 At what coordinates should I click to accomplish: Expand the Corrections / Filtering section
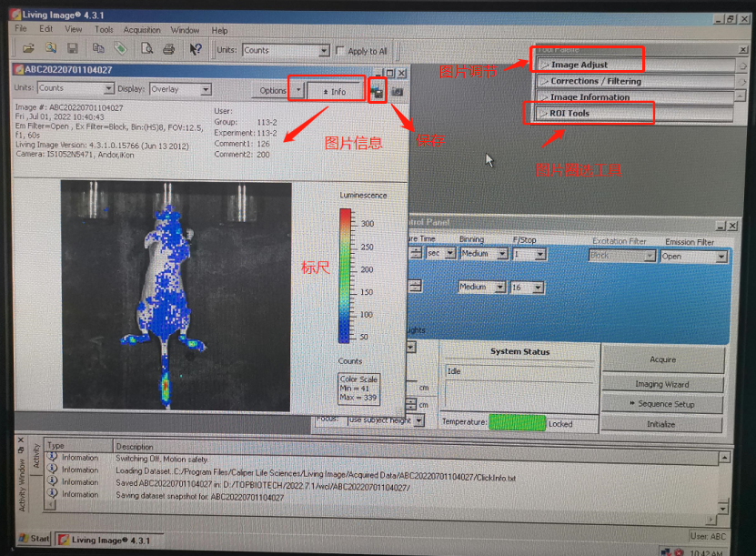pos(636,81)
